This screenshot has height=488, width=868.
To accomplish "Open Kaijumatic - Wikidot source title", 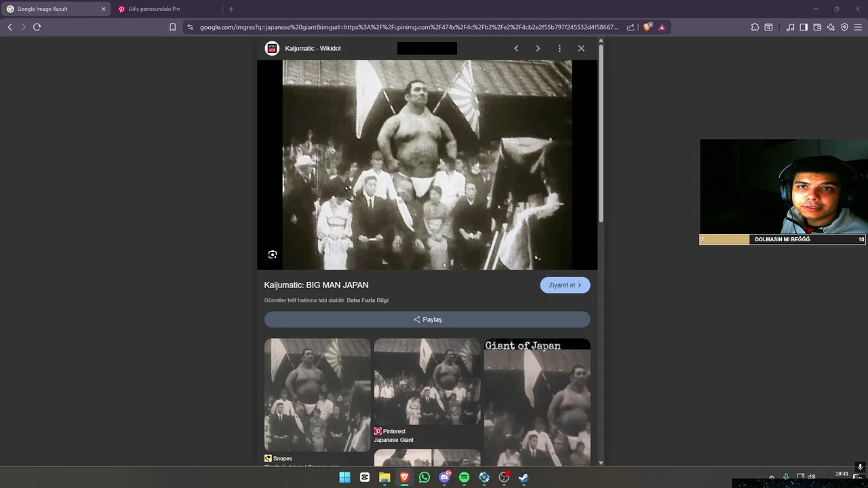I will tap(313, 48).
